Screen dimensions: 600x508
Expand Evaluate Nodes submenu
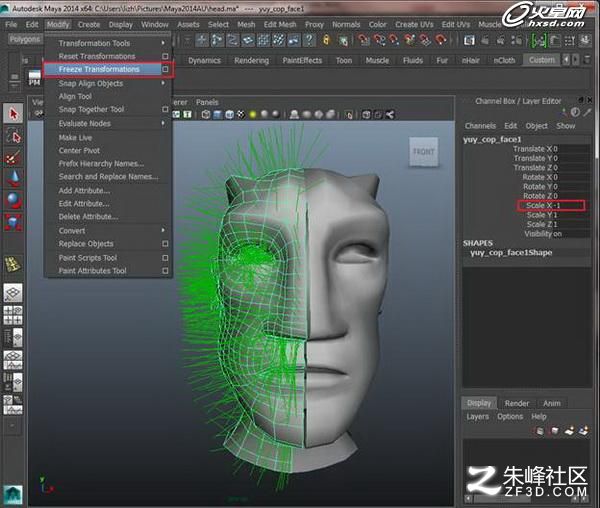click(163, 123)
